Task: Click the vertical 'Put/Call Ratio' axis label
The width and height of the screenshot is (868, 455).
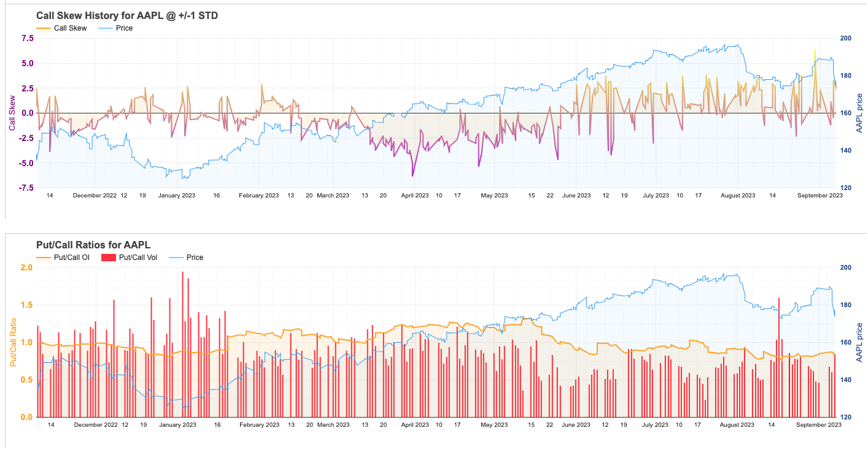Action: tap(13, 342)
